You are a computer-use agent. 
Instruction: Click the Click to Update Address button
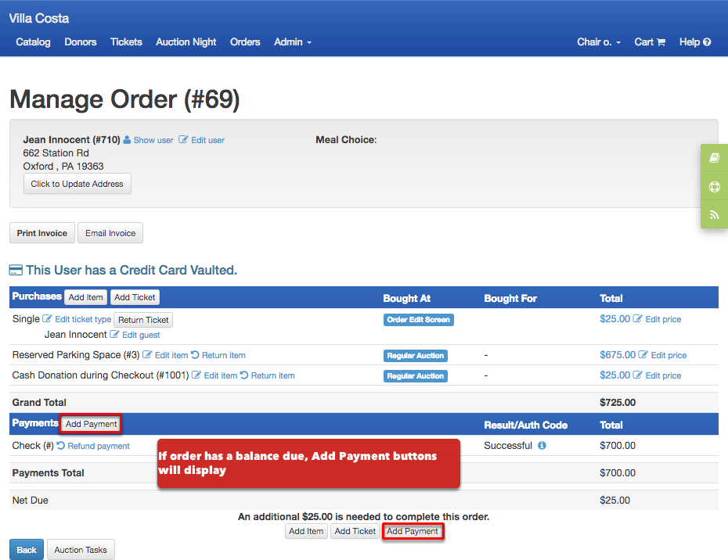(x=77, y=184)
